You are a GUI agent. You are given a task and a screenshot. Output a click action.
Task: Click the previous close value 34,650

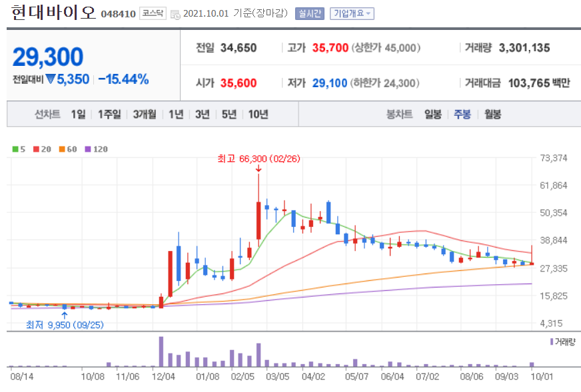tap(239, 48)
